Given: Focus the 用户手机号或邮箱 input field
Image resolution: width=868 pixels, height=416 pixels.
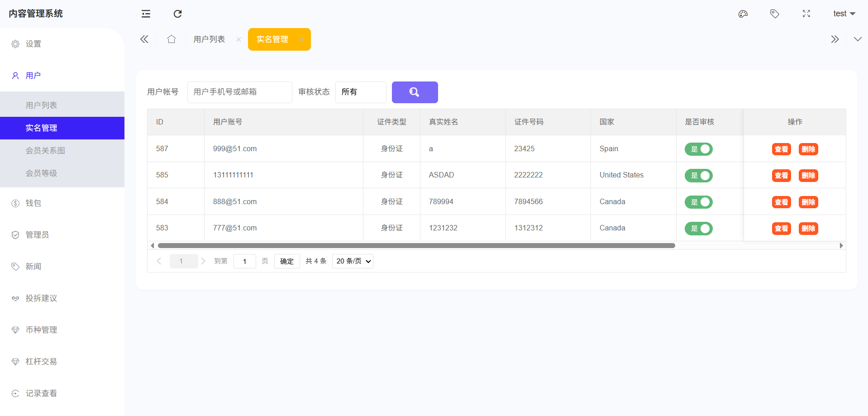Looking at the screenshot, I should click(x=239, y=92).
